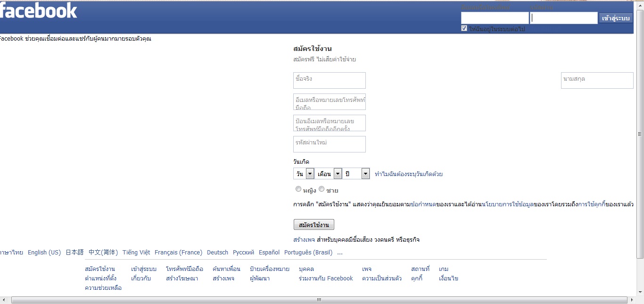Click the vertical scrollbar down arrow
The image size is (644, 304).
[x=640, y=292]
